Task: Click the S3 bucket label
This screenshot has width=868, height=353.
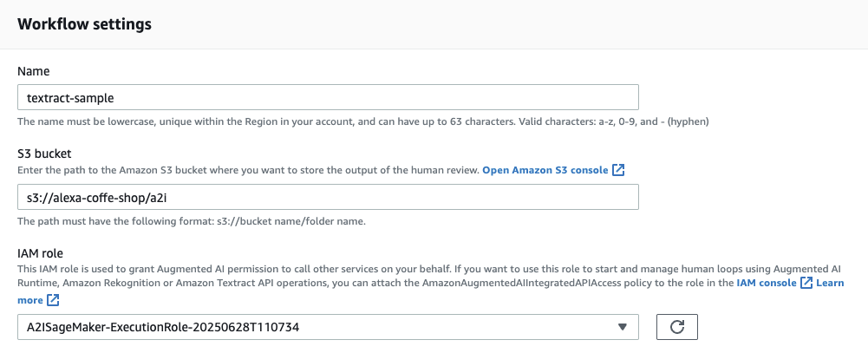Action: click(45, 154)
